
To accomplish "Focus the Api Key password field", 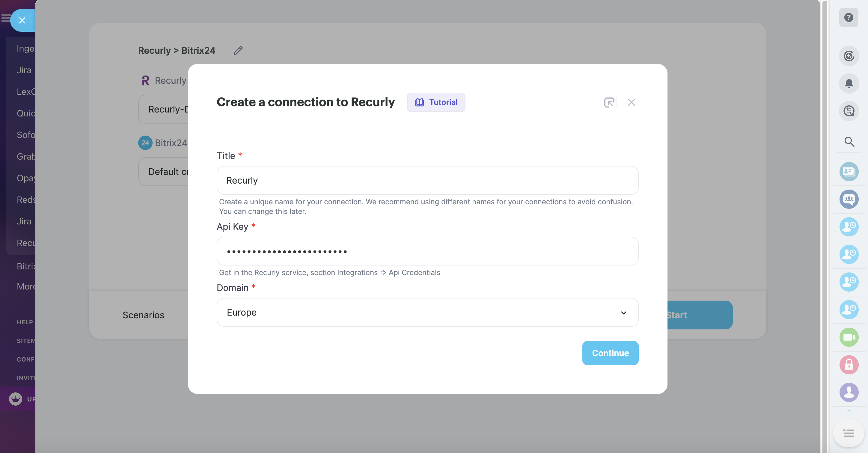I will (427, 251).
